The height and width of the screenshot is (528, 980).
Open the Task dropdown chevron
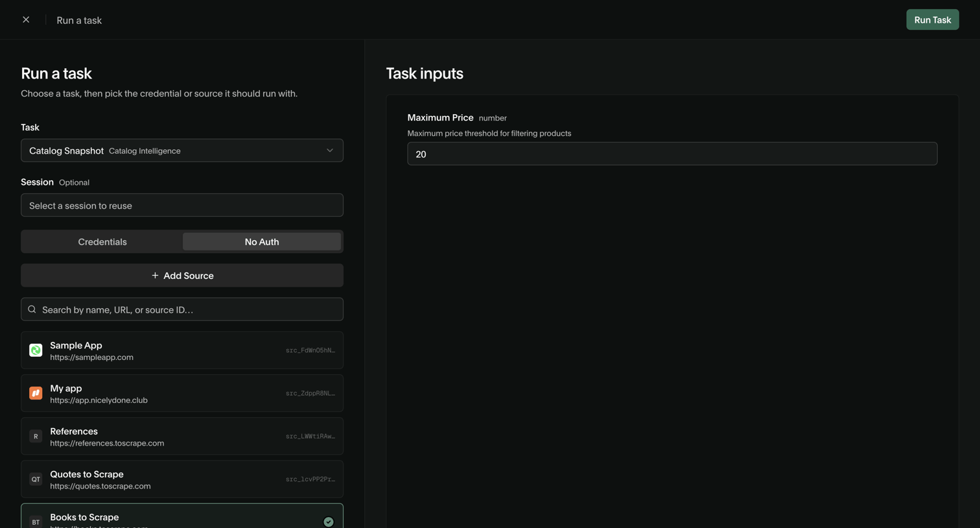pos(330,150)
